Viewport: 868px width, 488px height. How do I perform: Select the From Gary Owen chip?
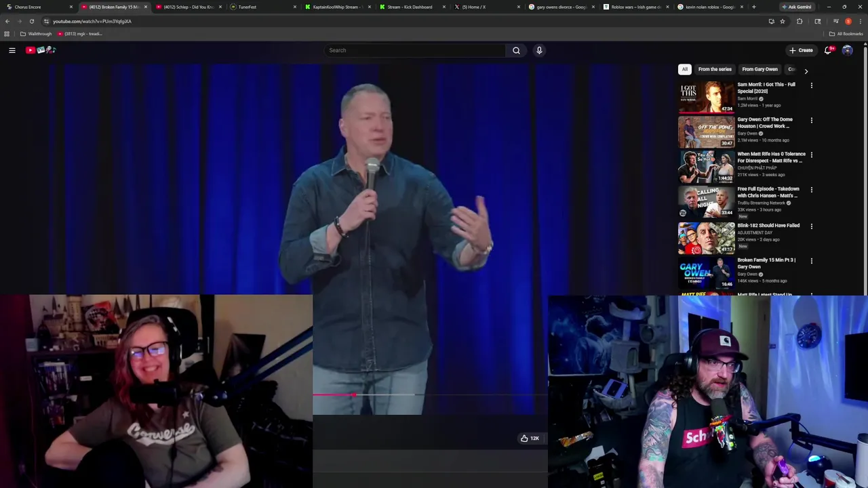[x=759, y=69]
